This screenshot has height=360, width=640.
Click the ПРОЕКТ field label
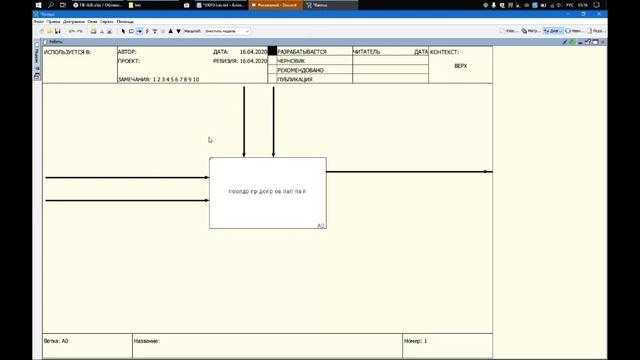click(129, 61)
